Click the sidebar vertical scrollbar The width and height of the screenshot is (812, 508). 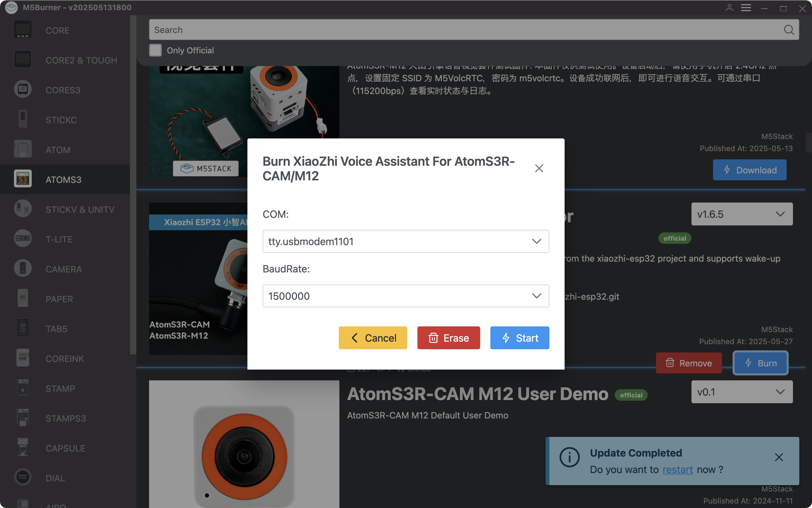133,185
